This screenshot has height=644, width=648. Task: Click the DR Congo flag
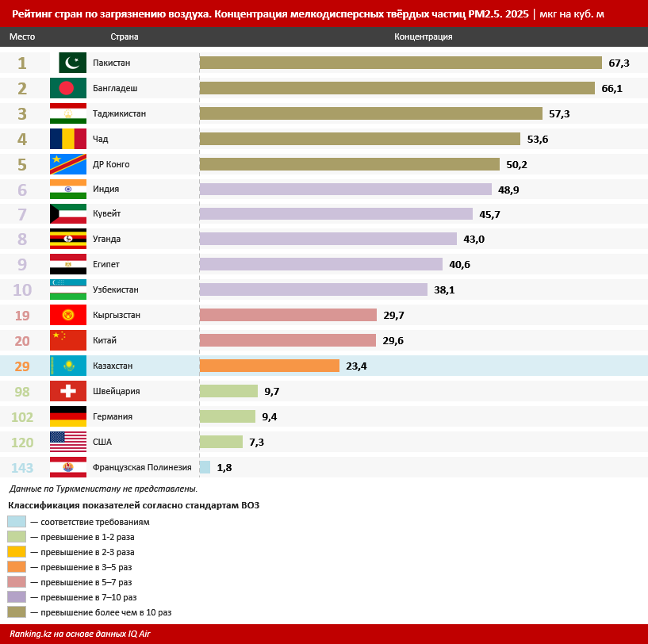[68, 164]
